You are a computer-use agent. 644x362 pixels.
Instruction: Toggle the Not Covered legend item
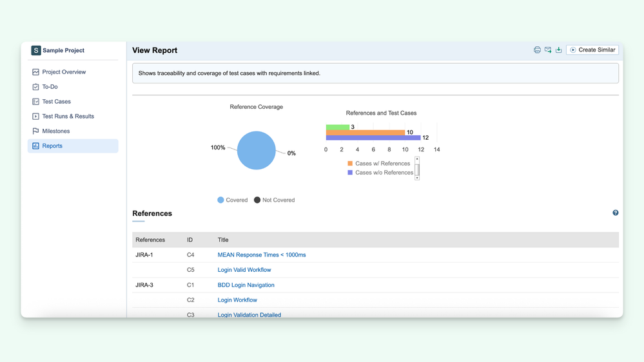[275, 200]
